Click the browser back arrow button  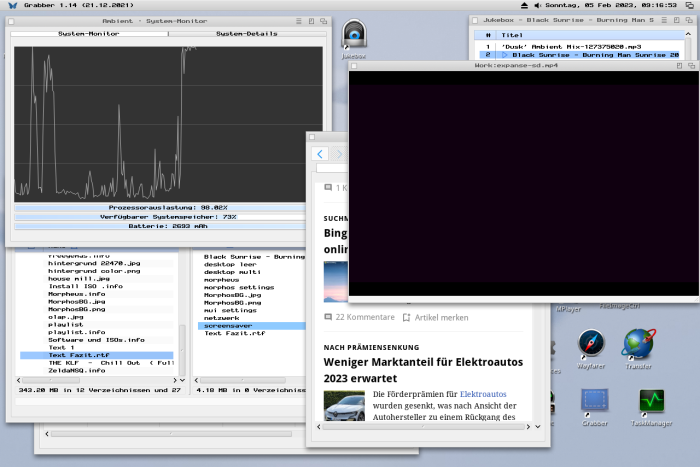320,154
